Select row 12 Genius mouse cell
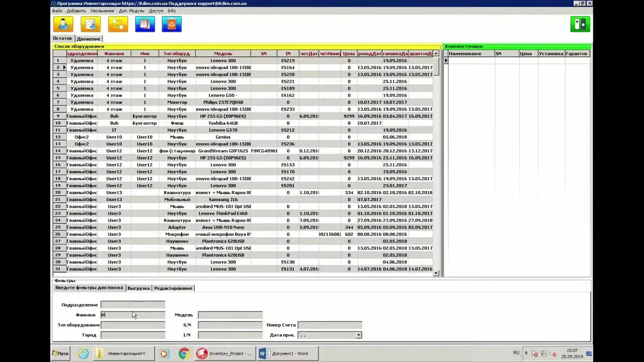 [223, 137]
